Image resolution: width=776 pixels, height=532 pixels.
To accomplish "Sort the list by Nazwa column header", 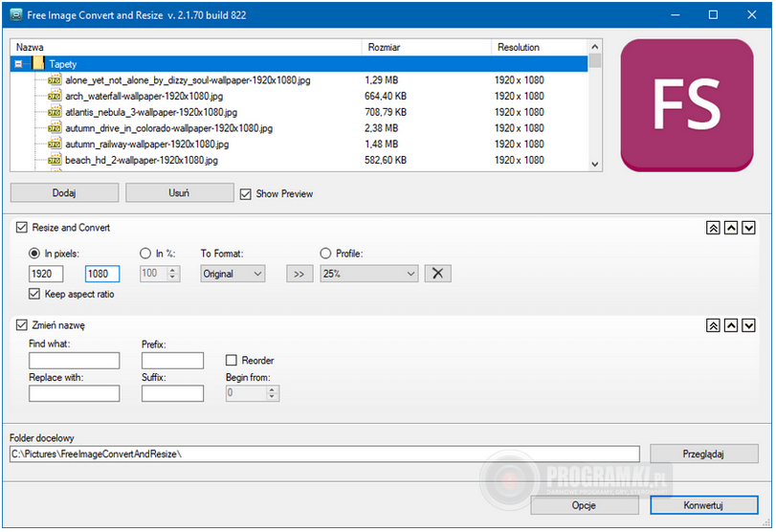I will click(186, 48).
